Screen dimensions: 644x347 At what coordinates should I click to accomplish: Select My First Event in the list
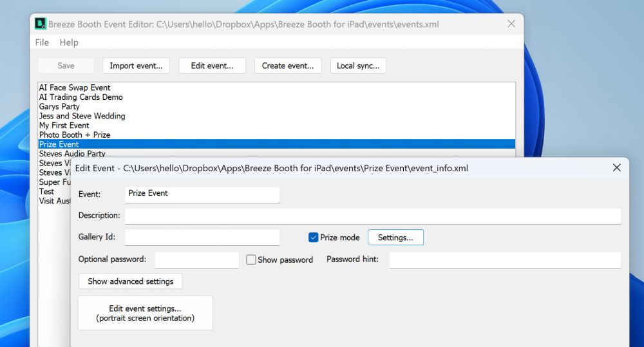click(277, 126)
